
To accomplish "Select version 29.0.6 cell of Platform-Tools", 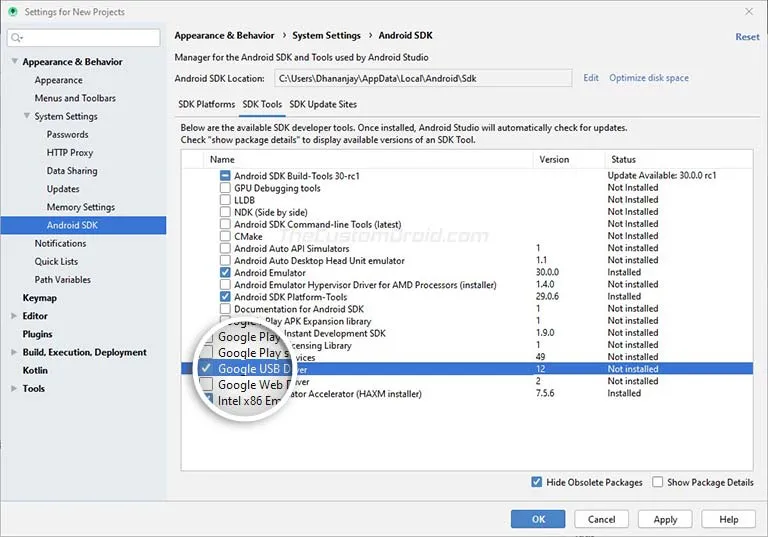I will (x=547, y=296).
